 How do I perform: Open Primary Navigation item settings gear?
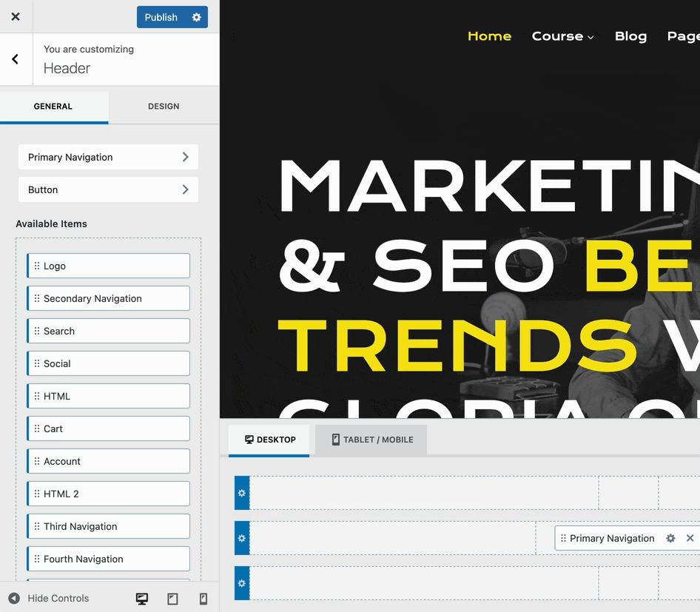point(670,538)
